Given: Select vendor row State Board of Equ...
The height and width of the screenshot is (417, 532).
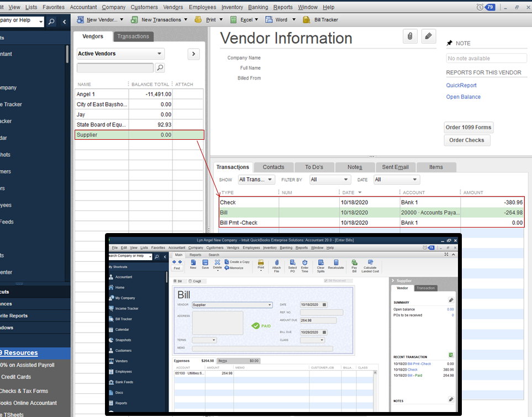Looking at the screenshot, I should click(139, 124).
